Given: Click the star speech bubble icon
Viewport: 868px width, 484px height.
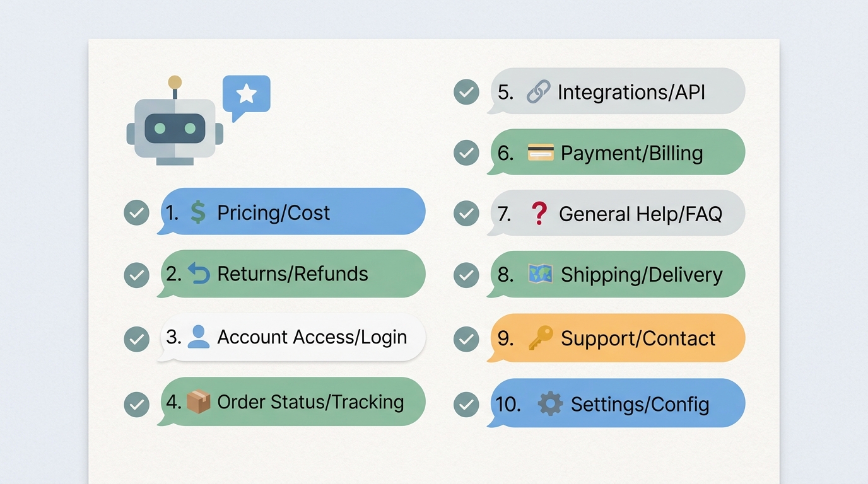Looking at the screenshot, I should click(246, 95).
